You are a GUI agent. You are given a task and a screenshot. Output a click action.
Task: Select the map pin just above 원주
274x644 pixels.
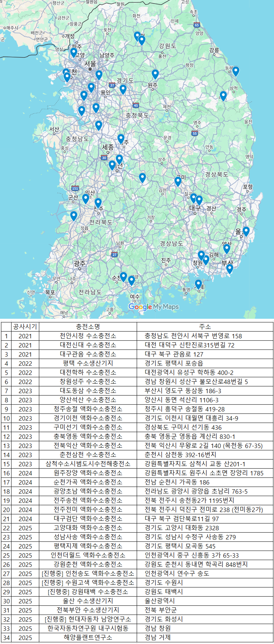(x=155, y=74)
